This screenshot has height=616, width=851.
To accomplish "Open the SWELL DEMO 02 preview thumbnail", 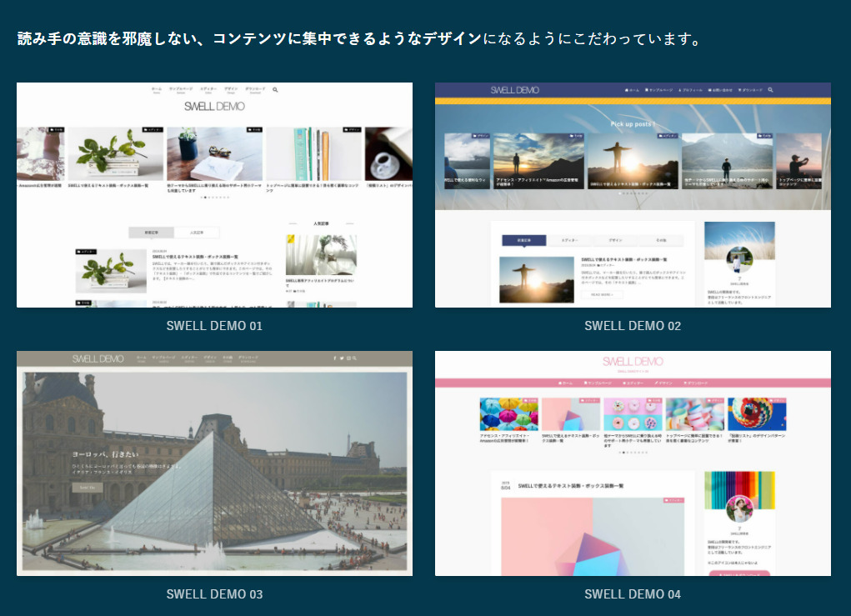I will pyautogui.click(x=633, y=195).
